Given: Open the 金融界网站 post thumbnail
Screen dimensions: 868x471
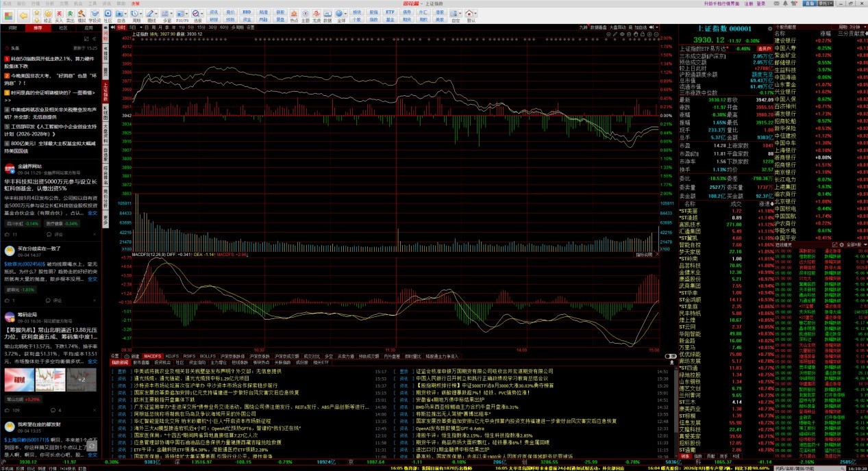Looking at the screenshot, I should click(10, 168).
